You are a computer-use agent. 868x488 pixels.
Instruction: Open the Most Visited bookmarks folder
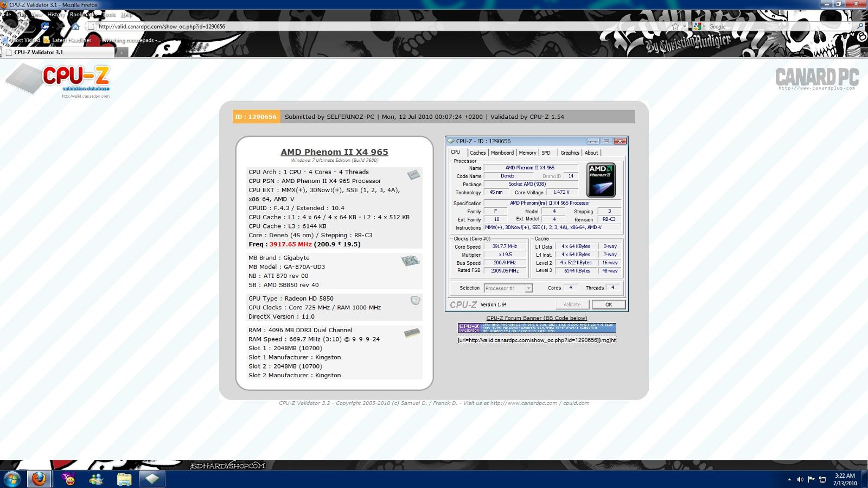pos(21,40)
